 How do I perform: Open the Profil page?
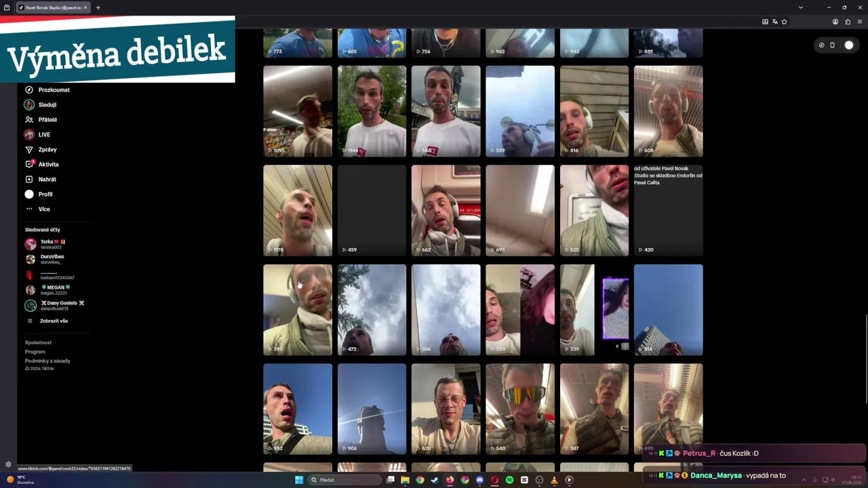[39, 194]
